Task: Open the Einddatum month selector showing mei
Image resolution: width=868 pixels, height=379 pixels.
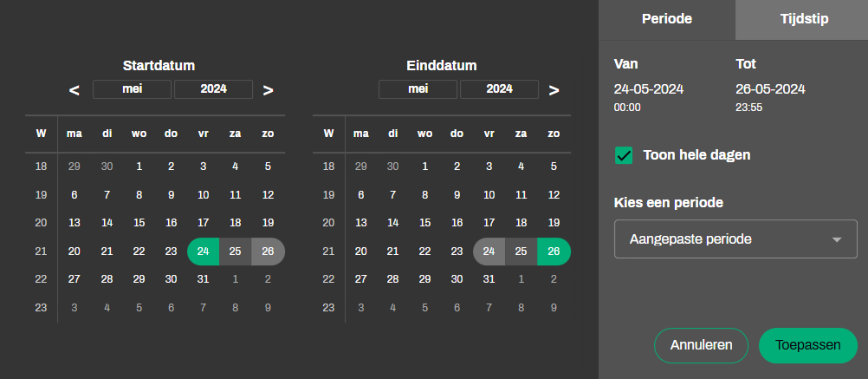Action: [x=418, y=89]
